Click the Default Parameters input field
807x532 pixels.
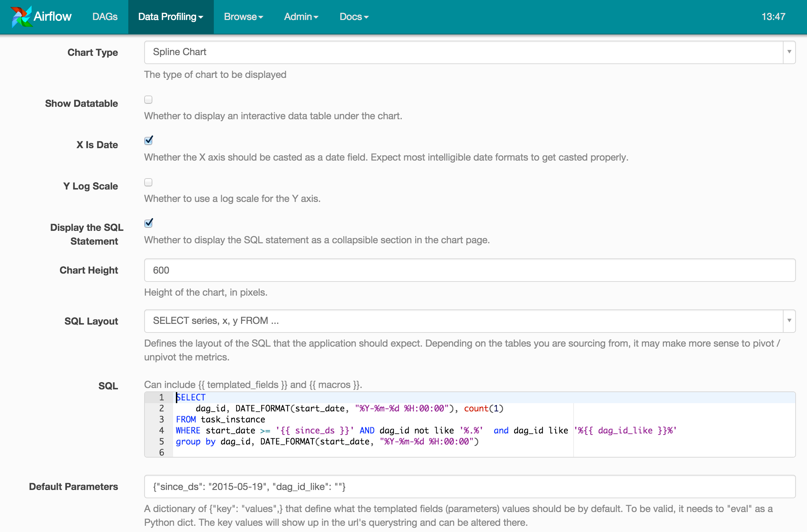(x=469, y=487)
